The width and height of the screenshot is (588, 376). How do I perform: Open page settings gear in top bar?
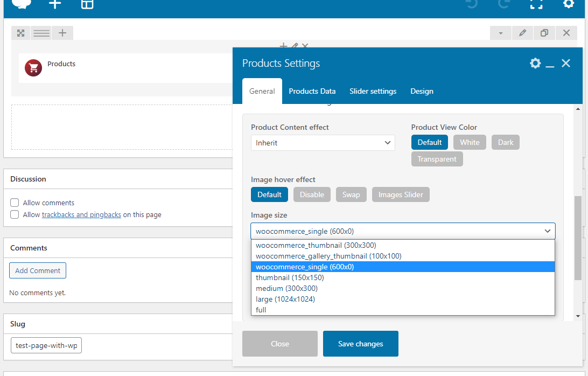tap(569, 4)
